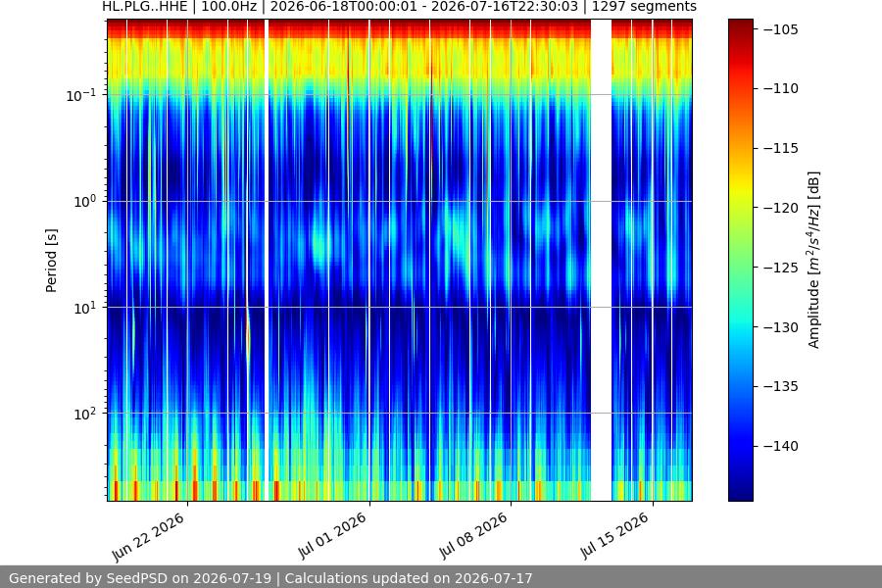Click the 10⁻¹ period tick label

pos(80,95)
